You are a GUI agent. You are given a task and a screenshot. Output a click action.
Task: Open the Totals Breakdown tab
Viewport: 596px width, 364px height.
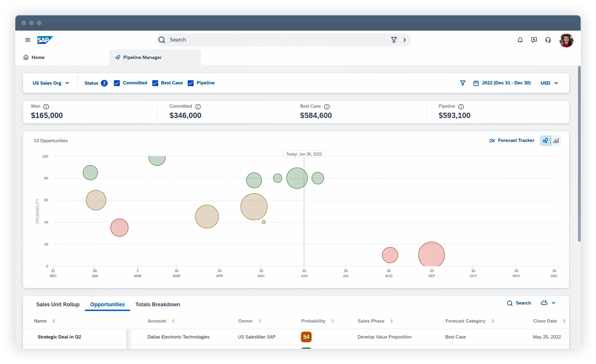click(158, 304)
